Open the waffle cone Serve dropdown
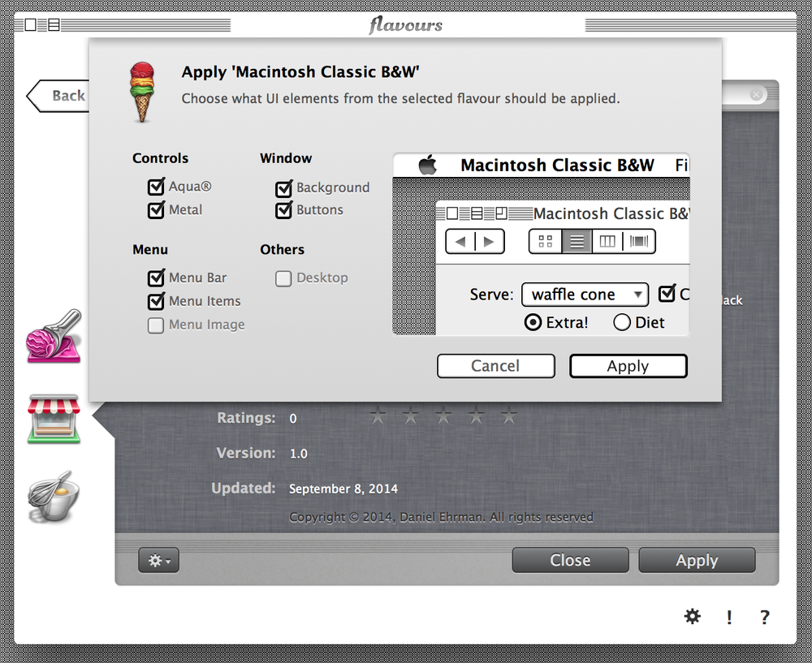 pyautogui.click(x=585, y=295)
